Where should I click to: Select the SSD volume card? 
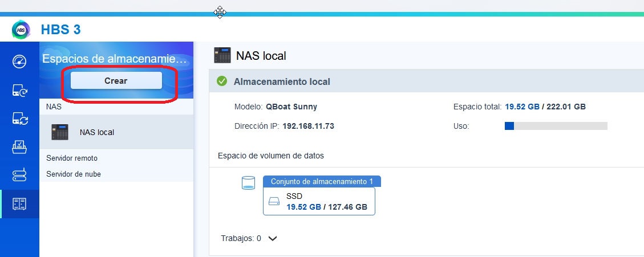click(319, 202)
